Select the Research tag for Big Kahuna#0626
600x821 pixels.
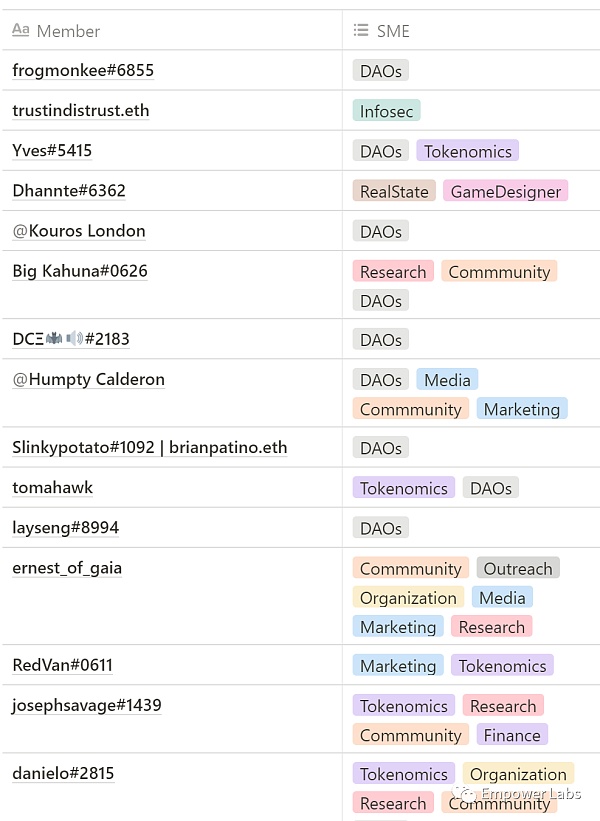(x=393, y=271)
